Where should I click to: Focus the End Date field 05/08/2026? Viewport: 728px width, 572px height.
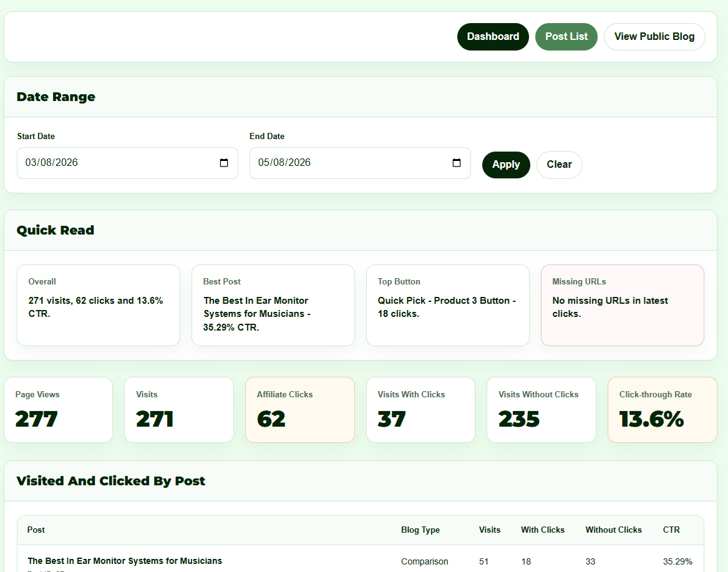coord(360,163)
